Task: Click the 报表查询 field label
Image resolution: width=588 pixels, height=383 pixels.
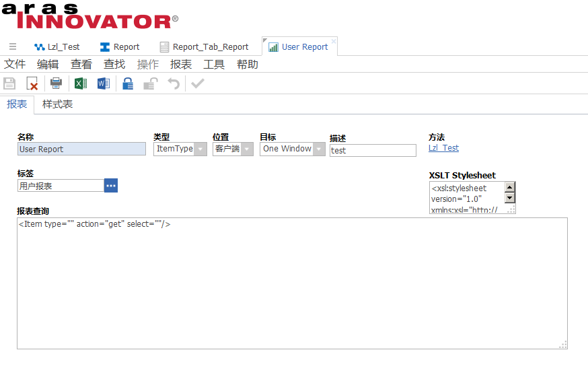Action: (x=33, y=211)
